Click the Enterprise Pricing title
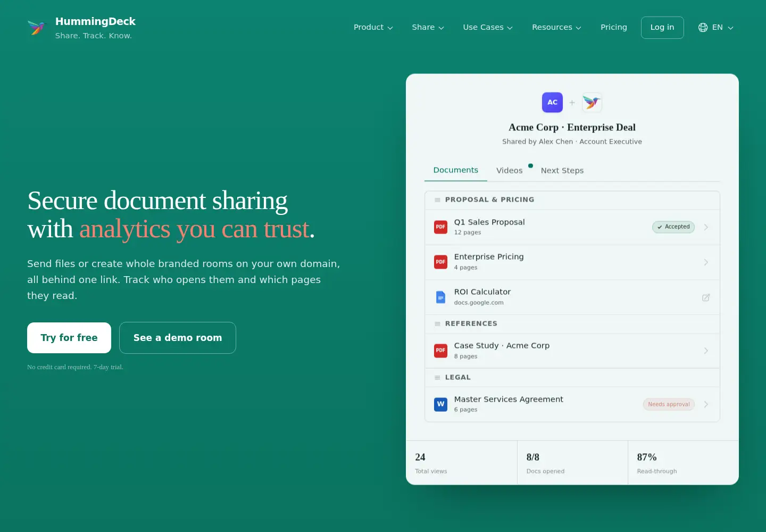The width and height of the screenshot is (766, 532). [x=489, y=256]
